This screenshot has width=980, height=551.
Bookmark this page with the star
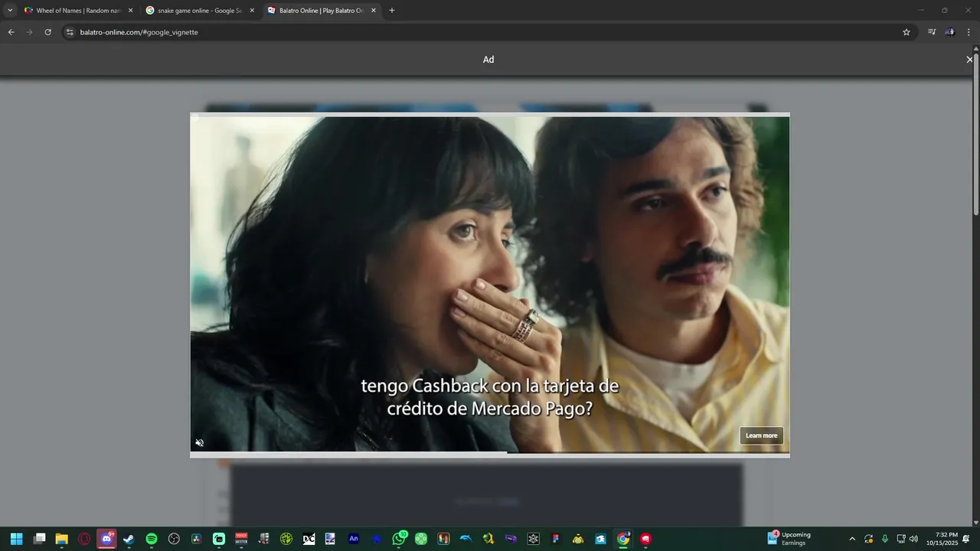[x=906, y=32]
